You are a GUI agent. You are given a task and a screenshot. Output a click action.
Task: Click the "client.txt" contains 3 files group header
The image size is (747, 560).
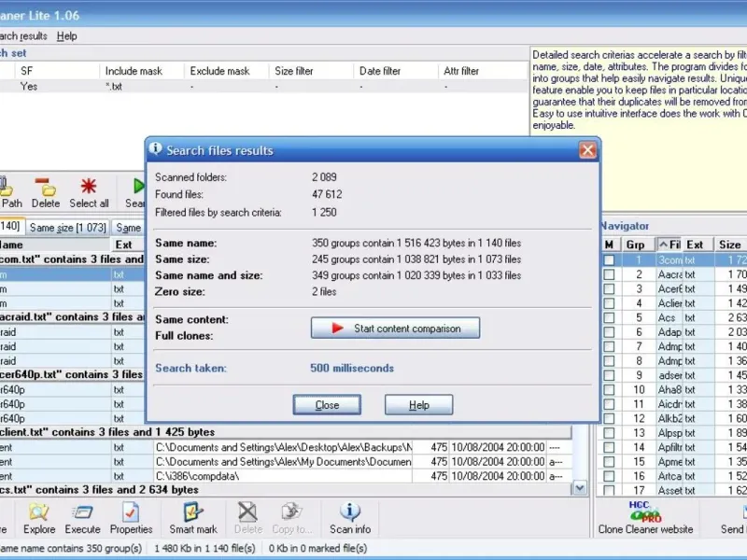(286, 432)
